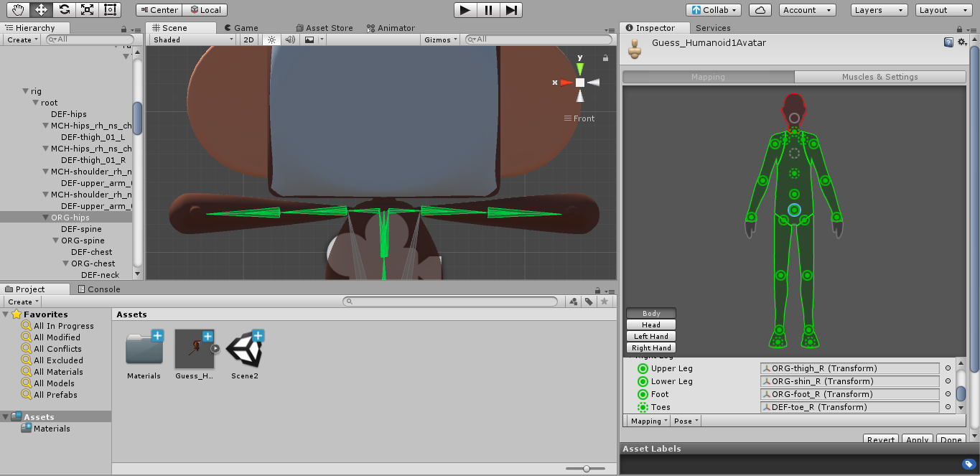Toggle 2D scene view mode
The height and width of the screenshot is (476, 980).
tap(248, 40)
